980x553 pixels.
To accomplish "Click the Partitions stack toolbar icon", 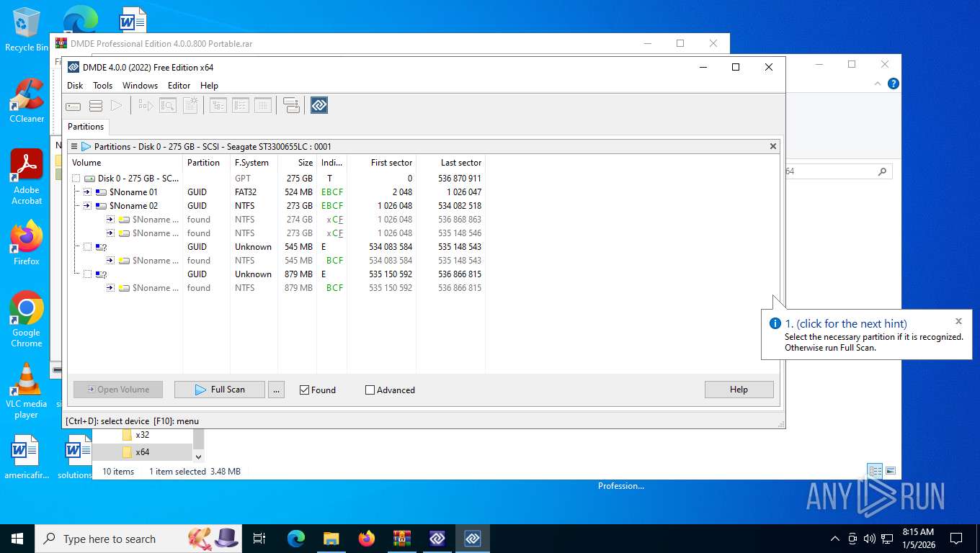I will click(x=96, y=106).
